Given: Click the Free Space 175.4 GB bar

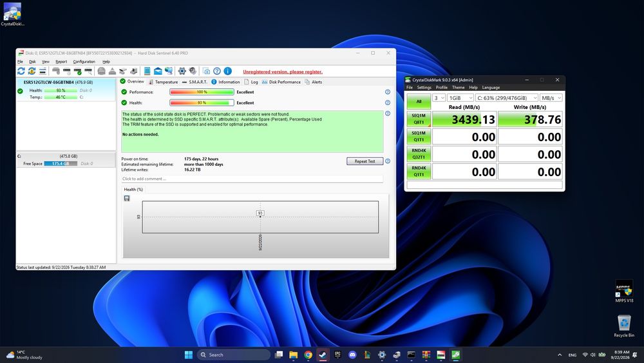Looking at the screenshot, I should click(x=61, y=164).
